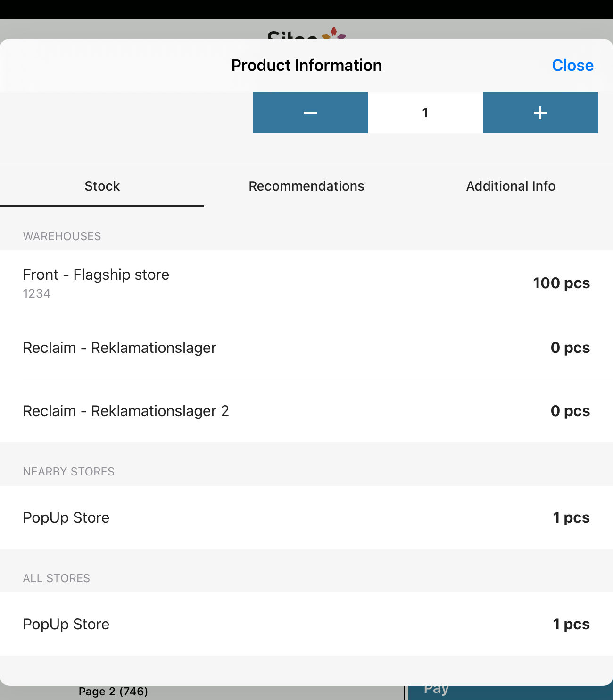Select PopUp Store under Nearby Stores
This screenshot has width=613, height=700.
pos(306,517)
